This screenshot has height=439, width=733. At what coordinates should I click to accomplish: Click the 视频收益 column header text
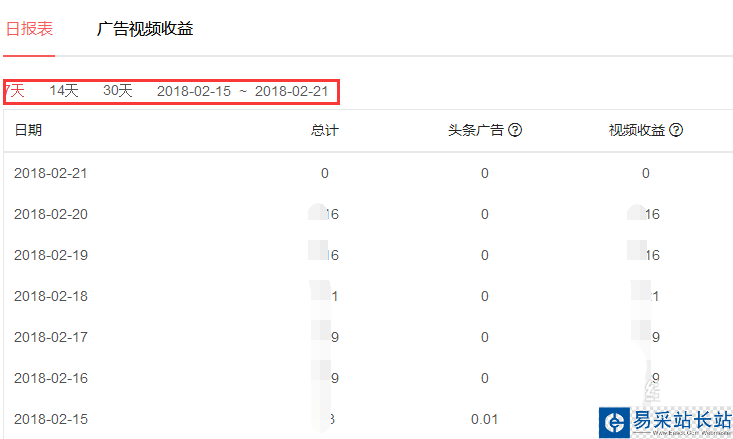[x=637, y=131]
